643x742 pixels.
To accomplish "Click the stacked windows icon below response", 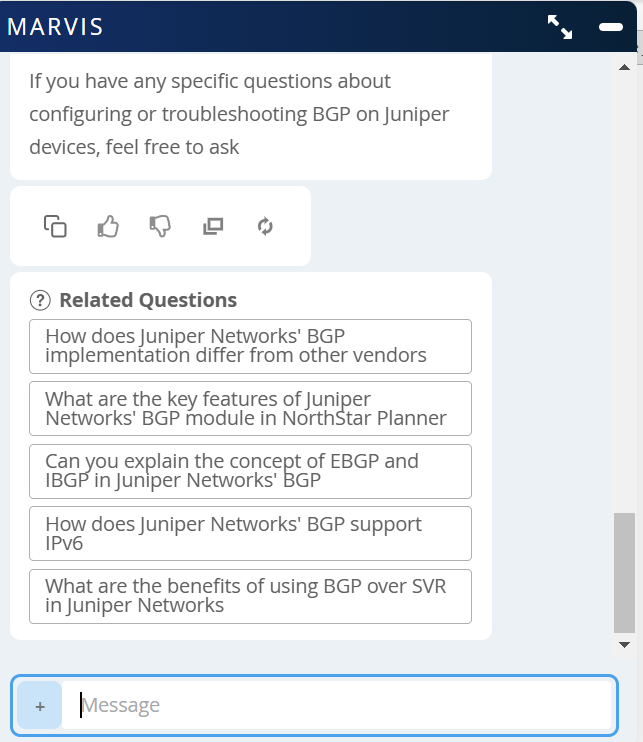I will coord(212,226).
